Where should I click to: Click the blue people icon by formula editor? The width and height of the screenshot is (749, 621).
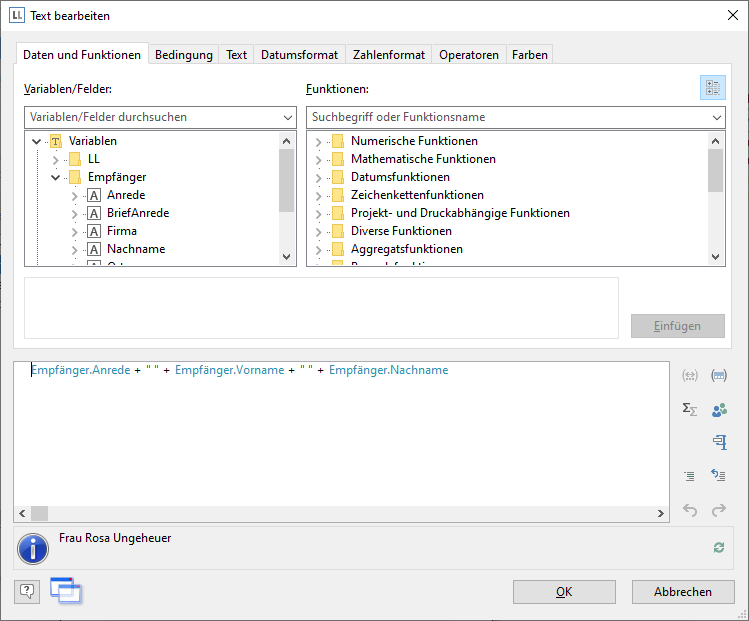718,409
